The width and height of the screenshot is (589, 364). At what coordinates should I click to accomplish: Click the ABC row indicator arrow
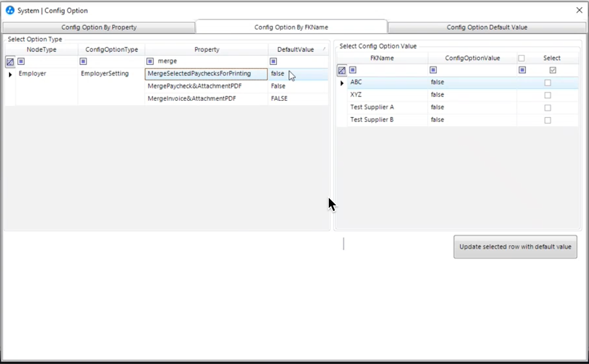[x=342, y=83]
